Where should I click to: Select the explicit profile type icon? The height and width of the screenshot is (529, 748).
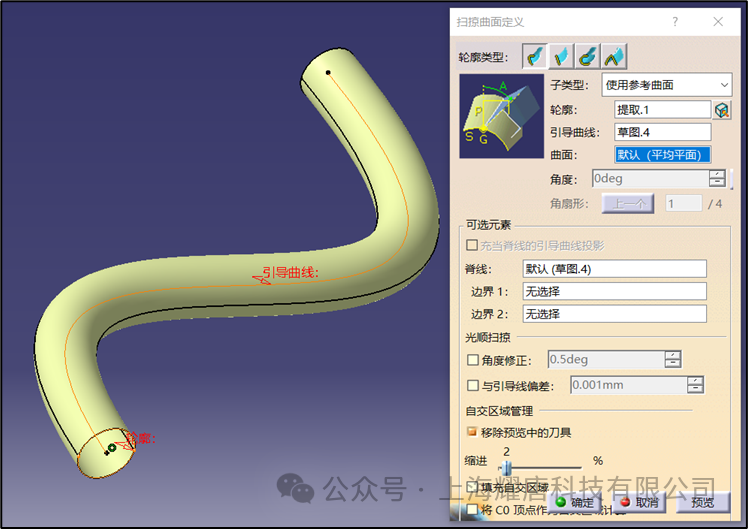click(x=535, y=57)
